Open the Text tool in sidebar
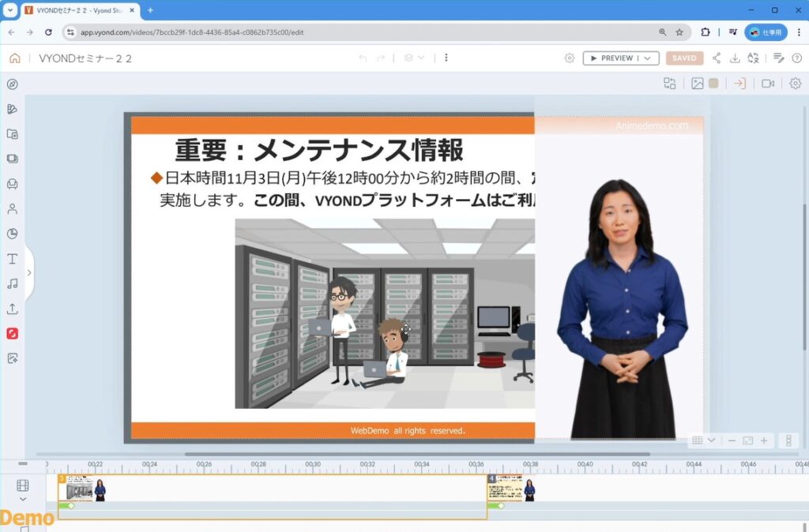This screenshot has width=809, height=532. (x=12, y=259)
